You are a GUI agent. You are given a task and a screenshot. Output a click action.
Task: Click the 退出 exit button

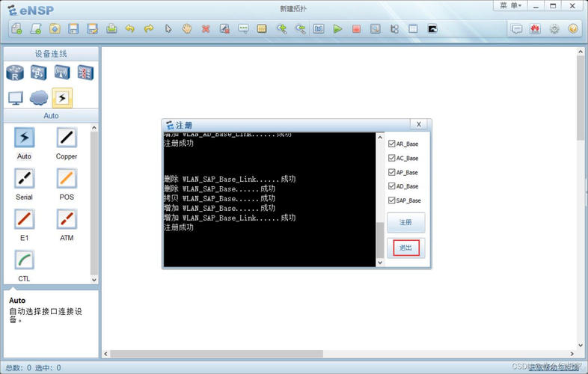(405, 248)
